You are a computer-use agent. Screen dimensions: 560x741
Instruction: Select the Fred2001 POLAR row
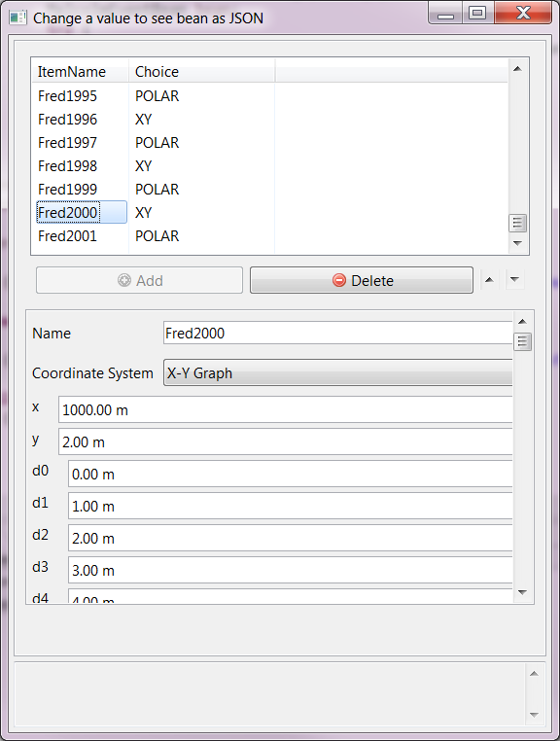point(270,235)
